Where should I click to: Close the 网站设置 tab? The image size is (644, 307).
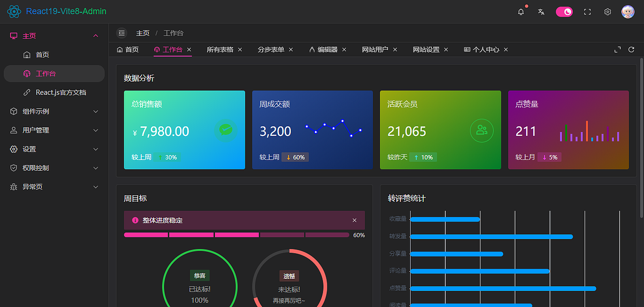click(x=446, y=49)
